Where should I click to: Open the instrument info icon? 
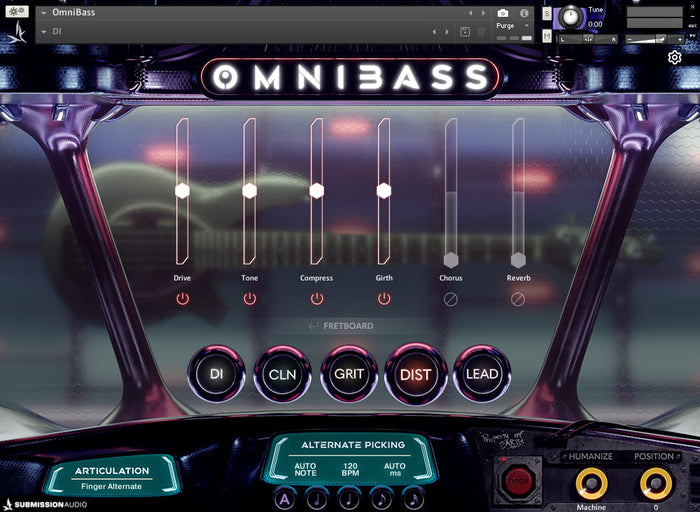[524, 13]
